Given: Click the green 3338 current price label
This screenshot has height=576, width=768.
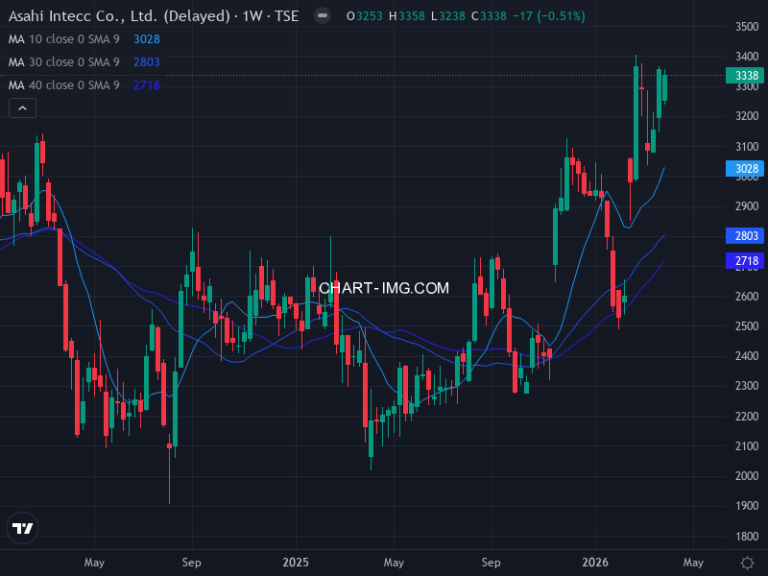Looking at the screenshot, I should 745,75.
